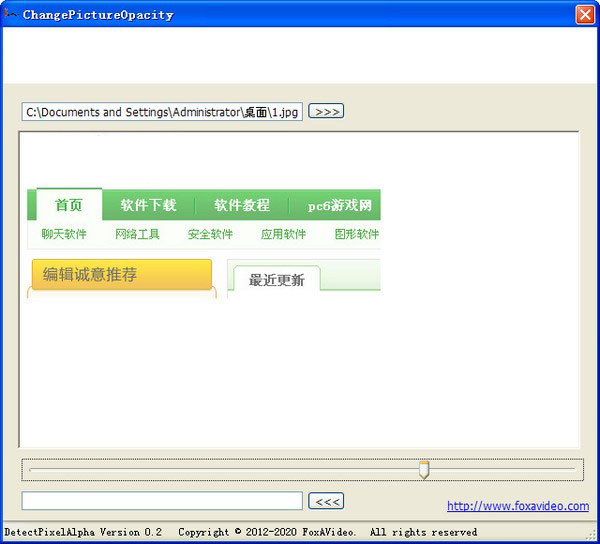Click the opacity slider thumb
The width and height of the screenshot is (600, 544).
point(424,470)
